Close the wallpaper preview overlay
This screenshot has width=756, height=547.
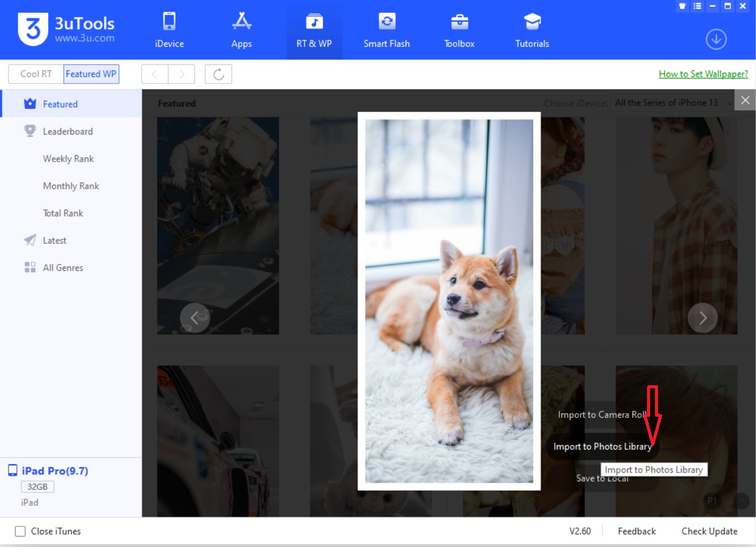click(x=745, y=101)
